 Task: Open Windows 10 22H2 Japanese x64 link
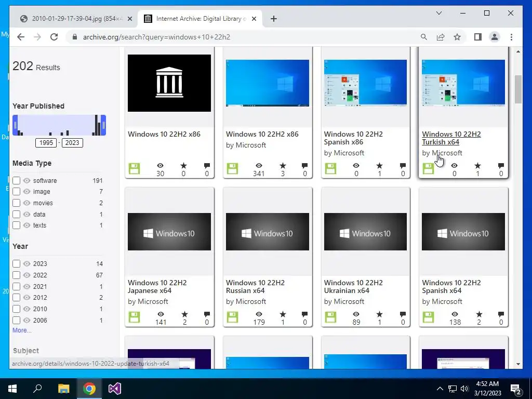pyautogui.click(x=157, y=287)
